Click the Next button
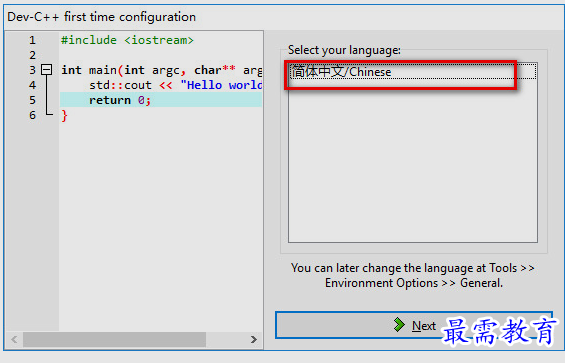565x363 pixels. [414, 325]
